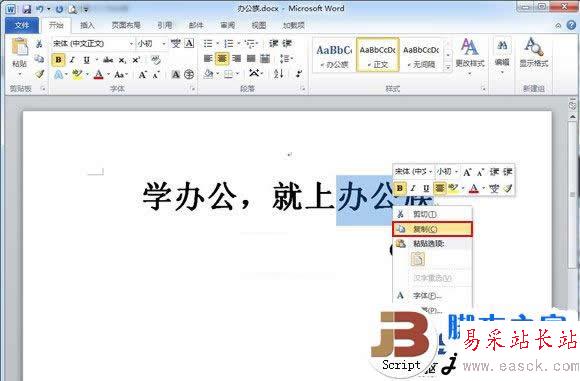
Task: Increase the paragraph indent in the ribbon
Action: pyautogui.click(x=287, y=44)
